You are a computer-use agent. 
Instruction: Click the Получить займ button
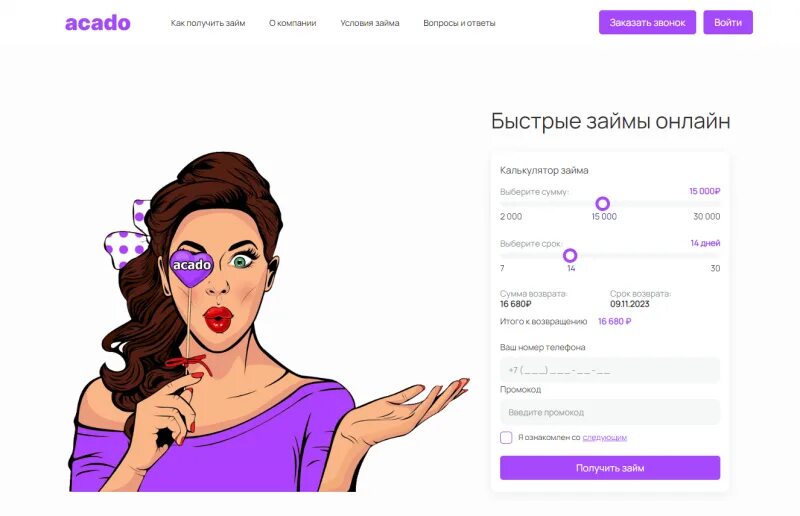click(x=610, y=468)
